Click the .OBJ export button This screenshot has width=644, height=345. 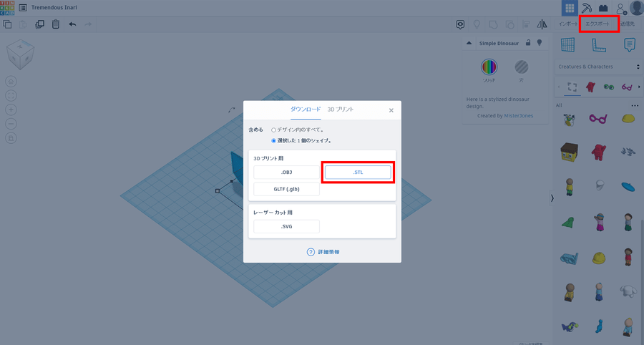coord(286,172)
